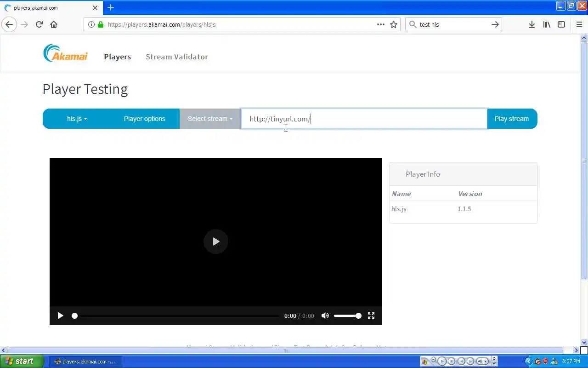
Task: Open the page actions menu
Action: [x=381, y=24]
